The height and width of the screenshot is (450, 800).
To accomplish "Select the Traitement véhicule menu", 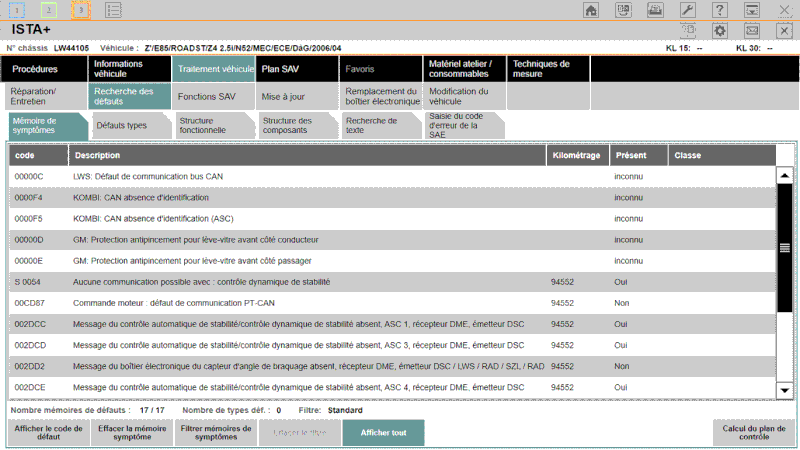I will pyautogui.click(x=213, y=69).
